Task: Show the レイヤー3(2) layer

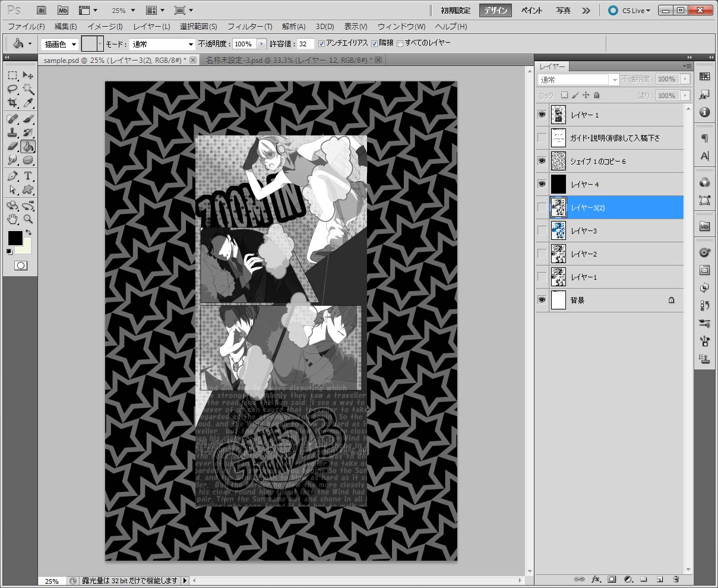Action: pyautogui.click(x=542, y=207)
